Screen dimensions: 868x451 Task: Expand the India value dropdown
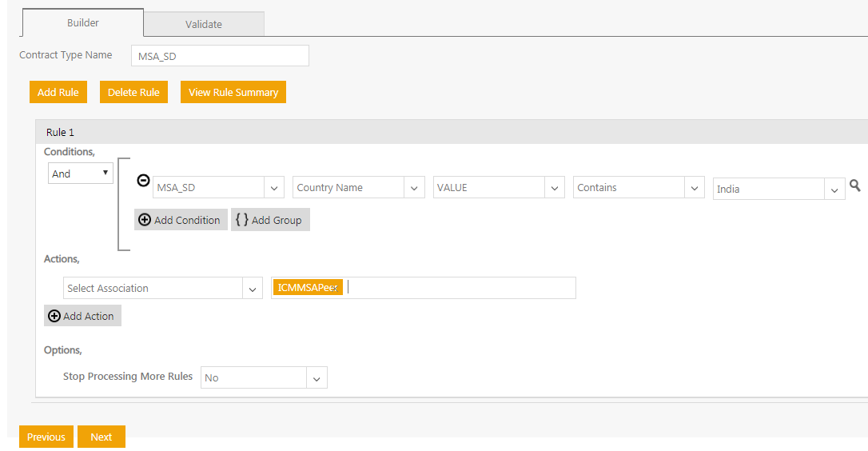[834, 190]
